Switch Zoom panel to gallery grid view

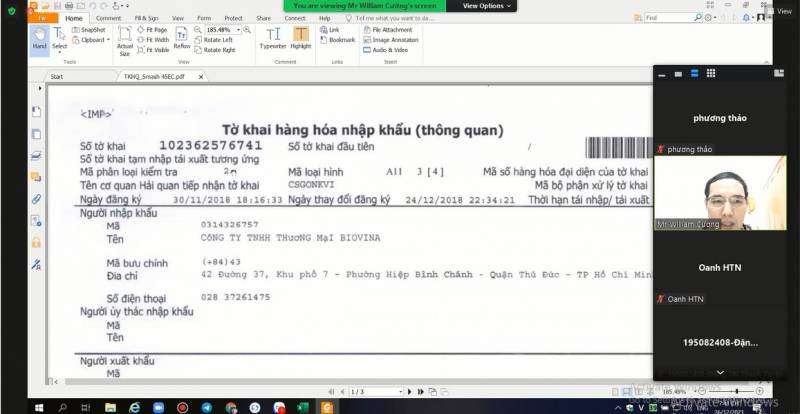(x=711, y=74)
